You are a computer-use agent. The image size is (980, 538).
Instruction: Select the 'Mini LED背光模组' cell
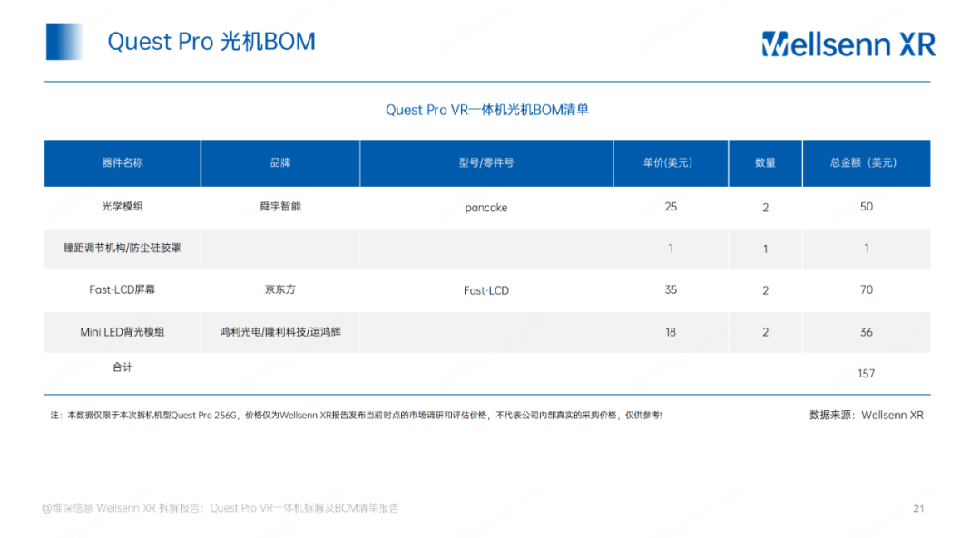[x=122, y=332]
